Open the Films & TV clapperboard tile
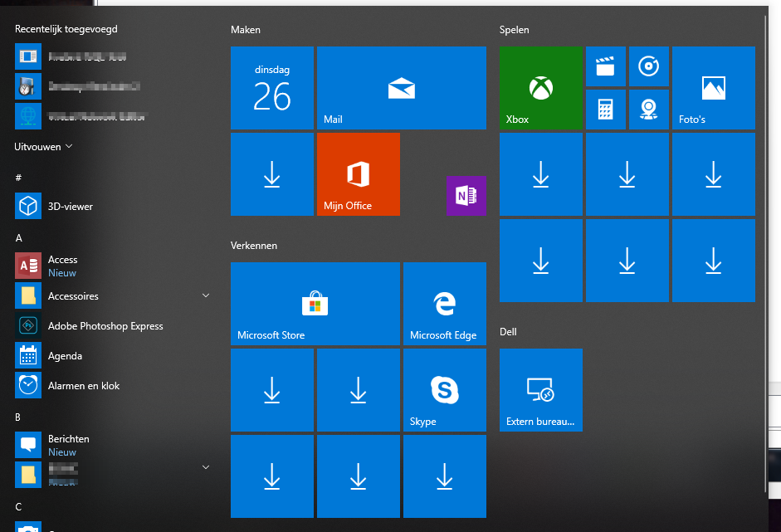 (x=606, y=66)
